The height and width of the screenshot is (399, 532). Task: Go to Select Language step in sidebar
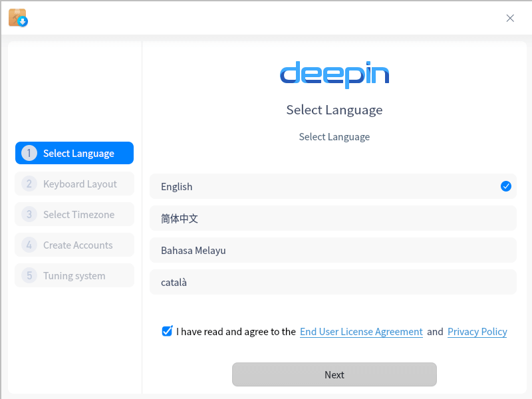pos(74,153)
